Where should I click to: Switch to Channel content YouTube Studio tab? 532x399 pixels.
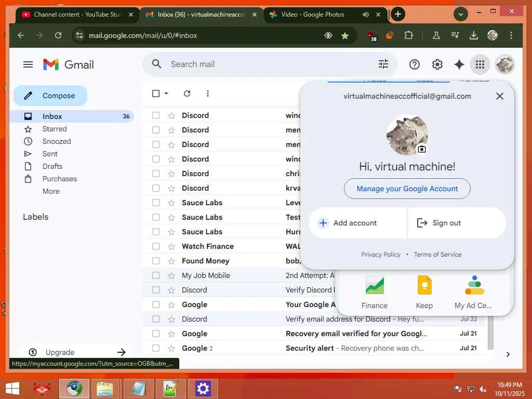pos(77,15)
